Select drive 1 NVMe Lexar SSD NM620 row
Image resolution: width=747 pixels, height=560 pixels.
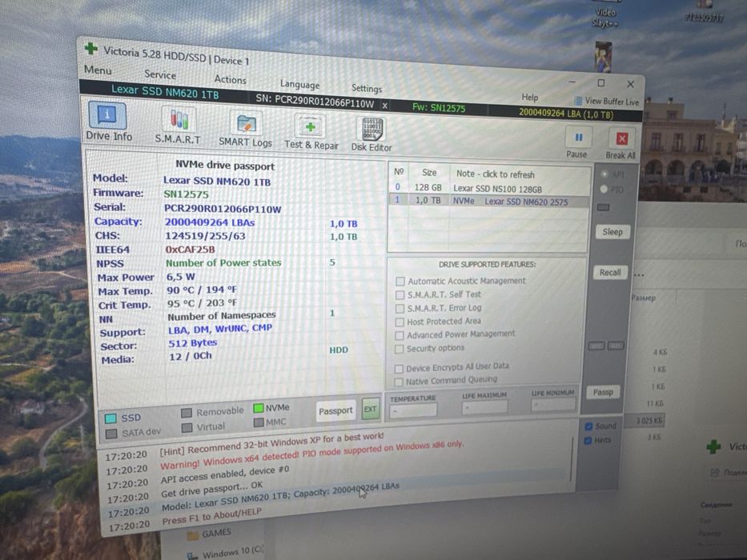[489, 201]
